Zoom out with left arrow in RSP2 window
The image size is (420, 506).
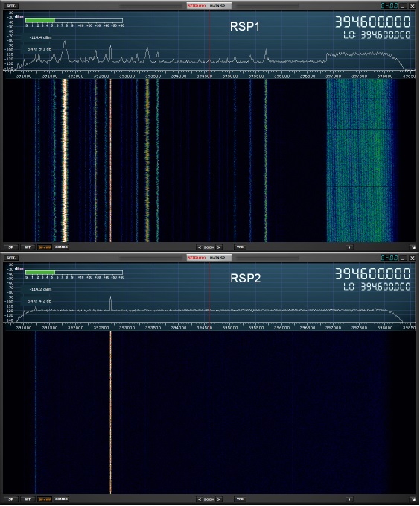point(200,499)
